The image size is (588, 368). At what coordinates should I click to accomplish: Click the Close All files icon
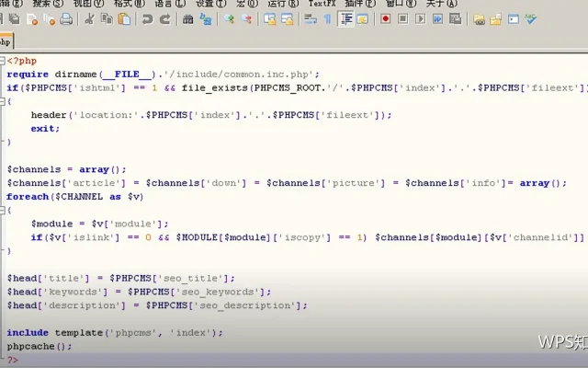[x=49, y=18]
